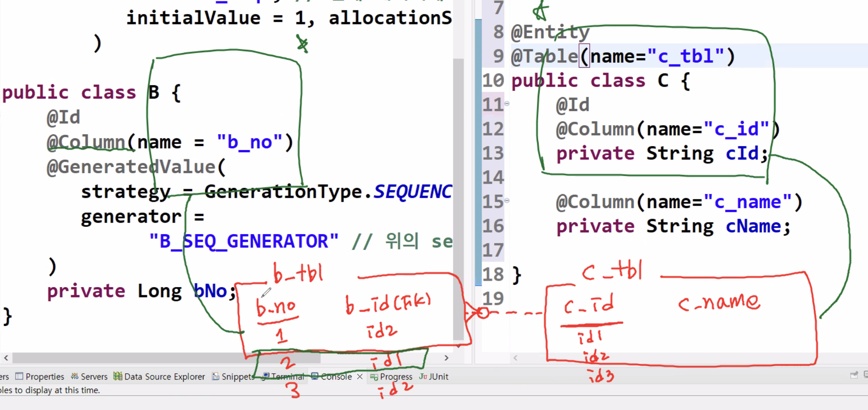The width and height of the screenshot is (868, 410).
Task: Close the Console view with its X
Action: (360, 376)
